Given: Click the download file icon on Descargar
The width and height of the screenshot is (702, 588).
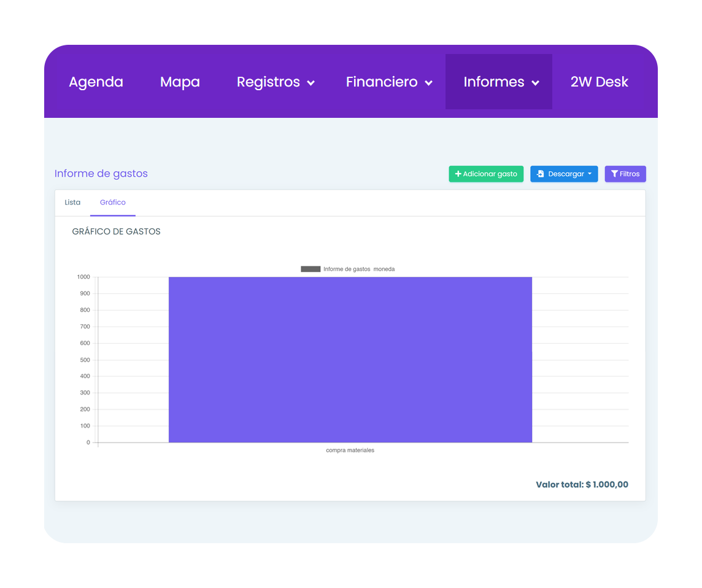Looking at the screenshot, I should 540,174.
